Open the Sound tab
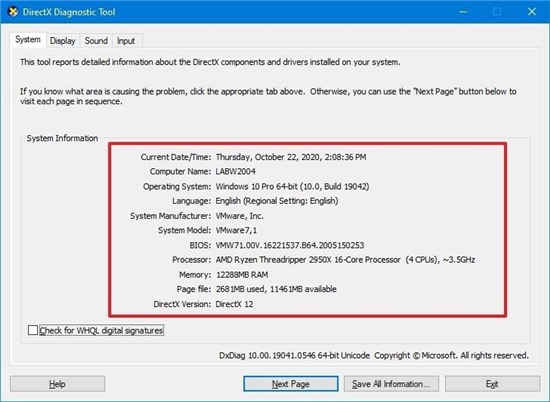 pos(96,41)
